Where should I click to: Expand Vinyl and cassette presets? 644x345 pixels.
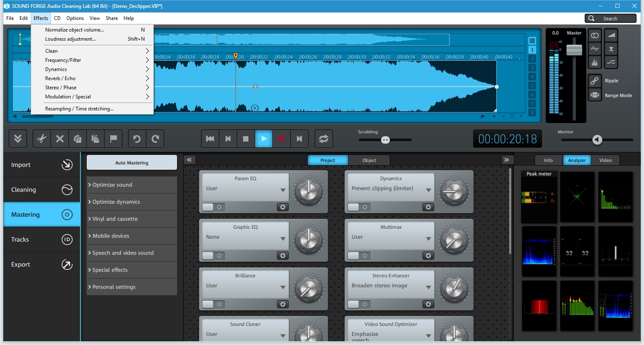(132, 219)
